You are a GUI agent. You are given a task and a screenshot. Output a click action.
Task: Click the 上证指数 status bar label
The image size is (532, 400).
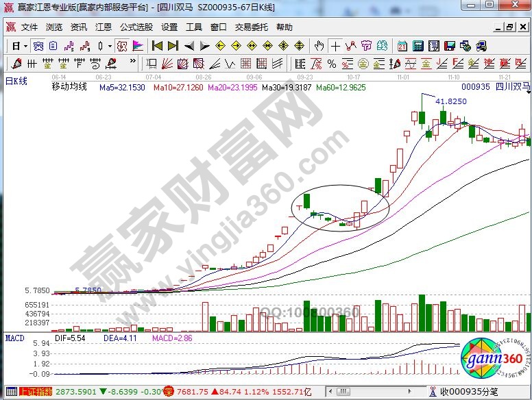pyautogui.click(x=34, y=391)
